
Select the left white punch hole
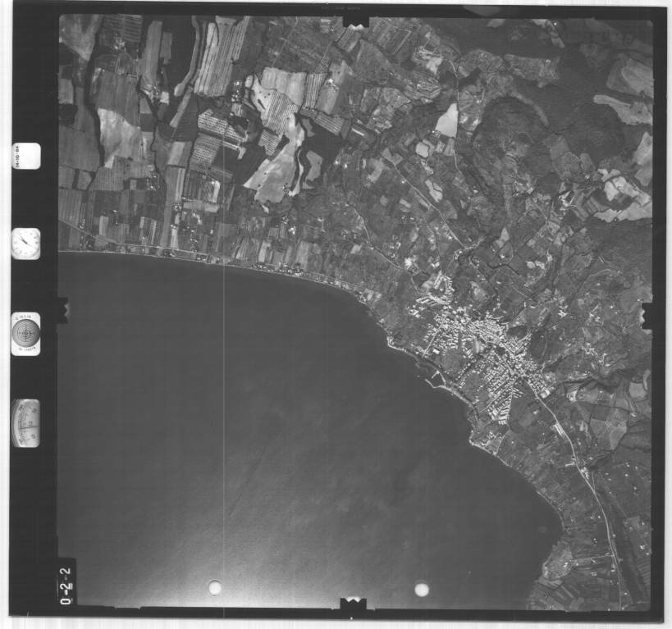point(215,587)
